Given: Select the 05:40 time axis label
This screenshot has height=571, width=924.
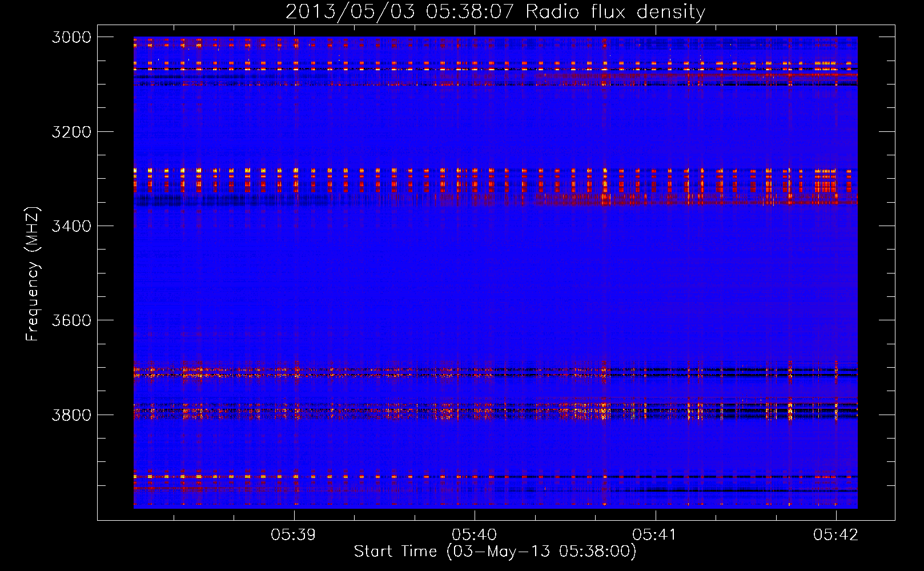Looking at the screenshot, I should tap(475, 535).
